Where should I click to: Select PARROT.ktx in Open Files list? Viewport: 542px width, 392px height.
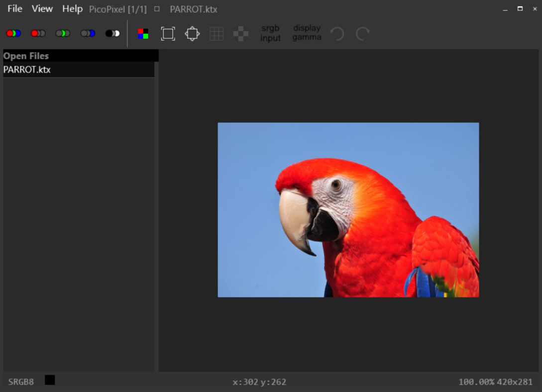coord(27,70)
